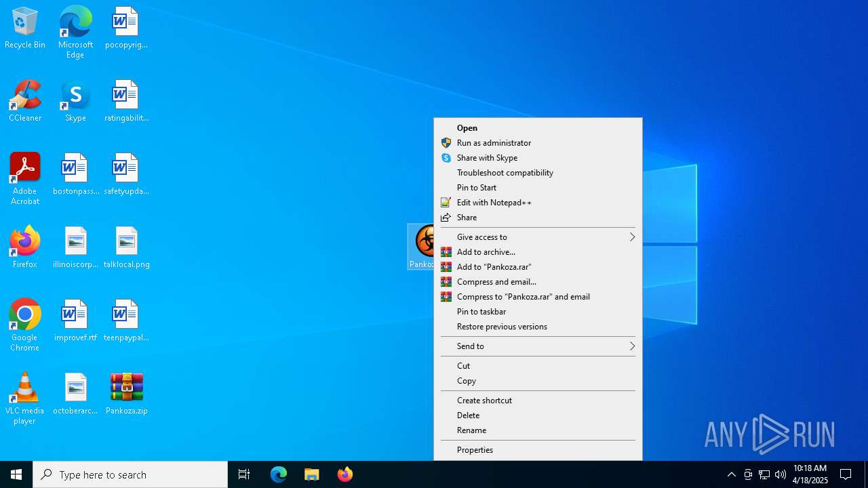
Task: Open Properties from the context menu
Action: [538, 450]
